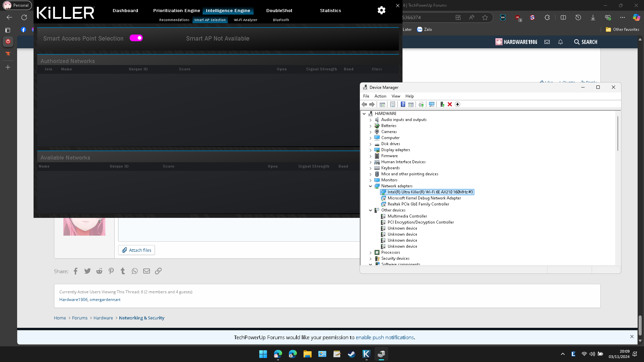Click enable push notifications link

click(385, 338)
